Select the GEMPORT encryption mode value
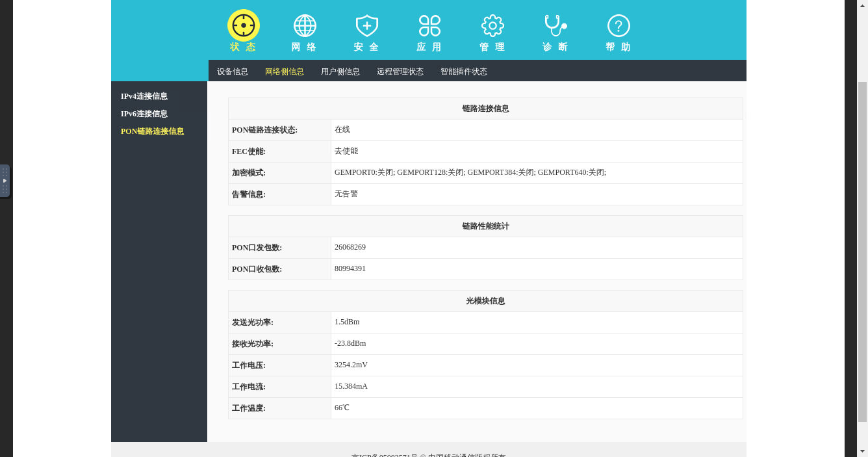Screen dimensions: 868x457 pyautogui.click(x=470, y=172)
